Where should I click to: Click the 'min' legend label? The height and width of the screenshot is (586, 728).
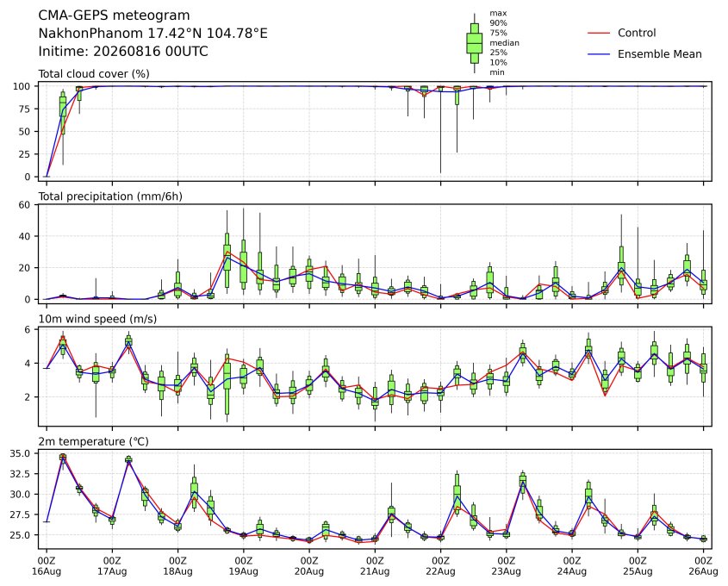(497, 72)
